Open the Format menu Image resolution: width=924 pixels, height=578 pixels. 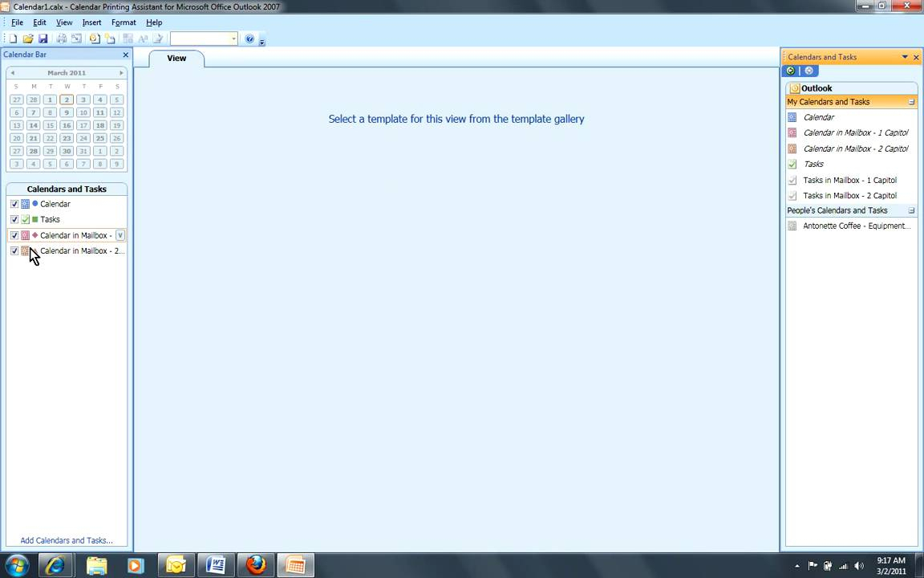(x=124, y=22)
